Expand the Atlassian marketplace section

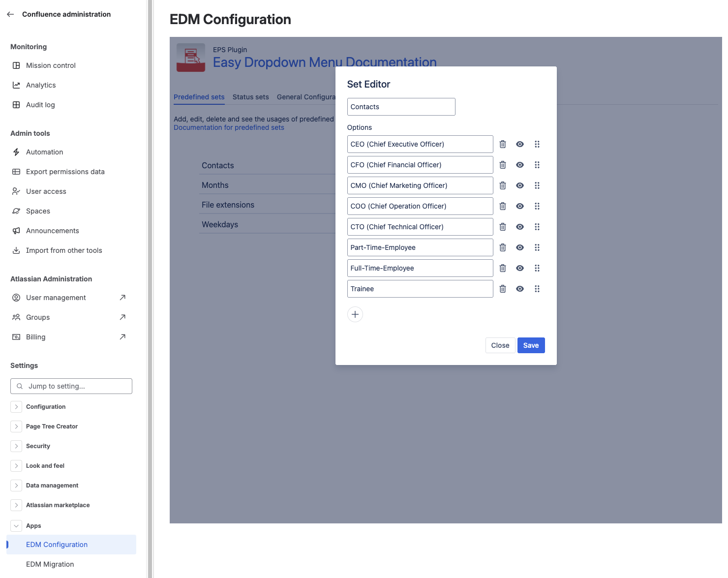point(16,505)
